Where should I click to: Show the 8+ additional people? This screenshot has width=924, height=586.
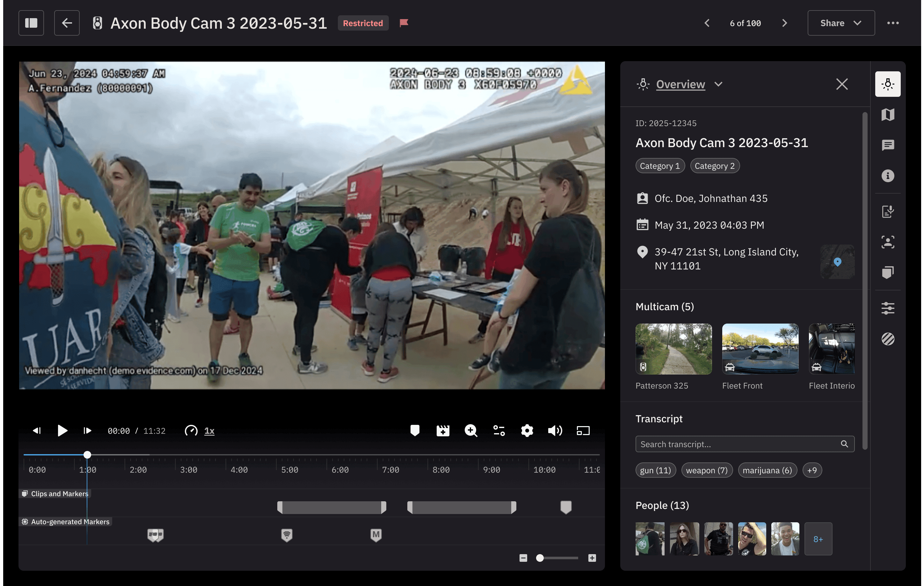pyautogui.click(x=818, y=539)
